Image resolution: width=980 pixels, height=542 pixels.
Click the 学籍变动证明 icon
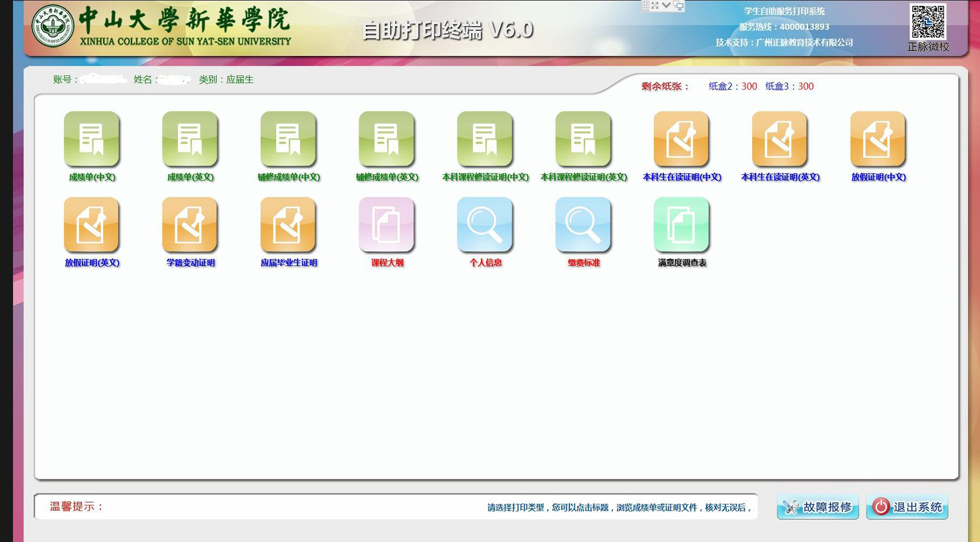(x=190, y=225)
